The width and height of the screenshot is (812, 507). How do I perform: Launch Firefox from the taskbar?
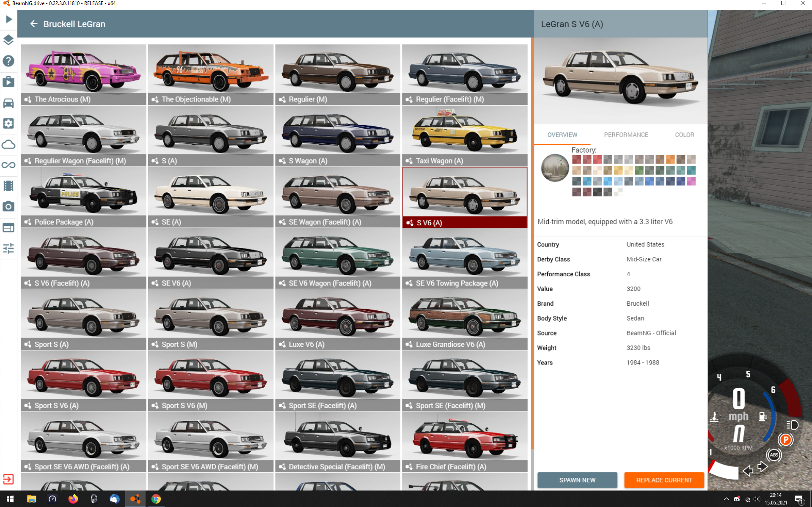[73, 499]
